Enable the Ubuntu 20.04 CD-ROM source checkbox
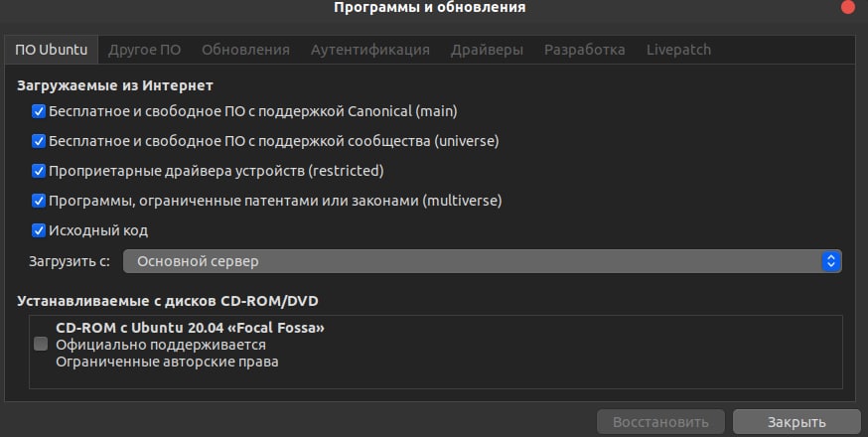The height and width of the screenshot is (437, 868). point(41,344)
